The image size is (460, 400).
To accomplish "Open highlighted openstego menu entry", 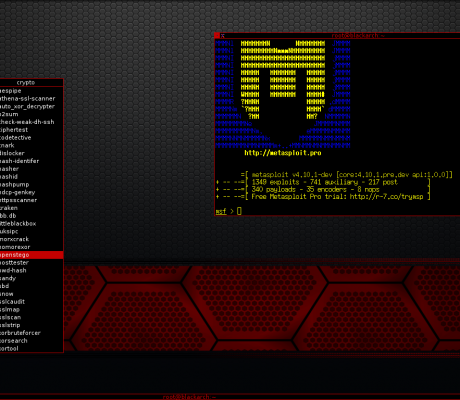I will tap(31, 255).
